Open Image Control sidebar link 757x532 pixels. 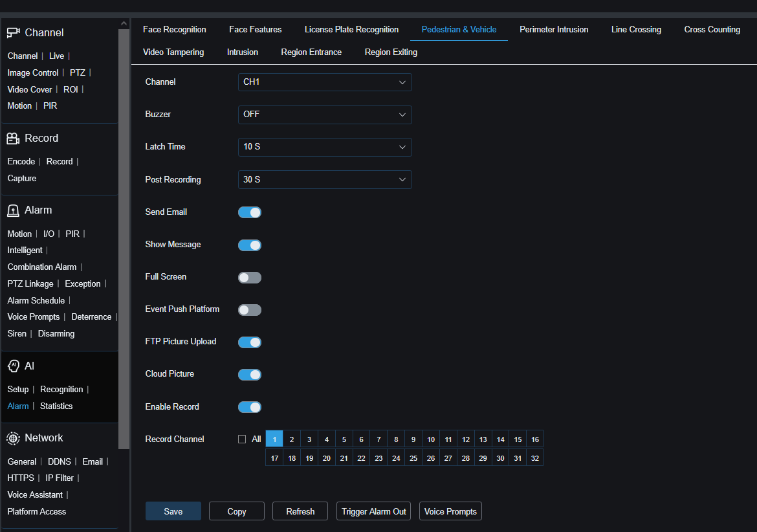pos(33,73)
